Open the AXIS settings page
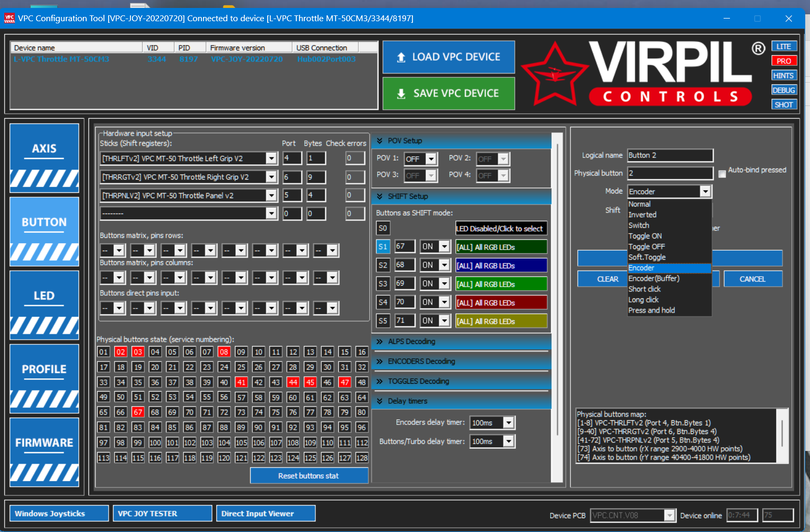The image size is (810, 532). [44, 158]
